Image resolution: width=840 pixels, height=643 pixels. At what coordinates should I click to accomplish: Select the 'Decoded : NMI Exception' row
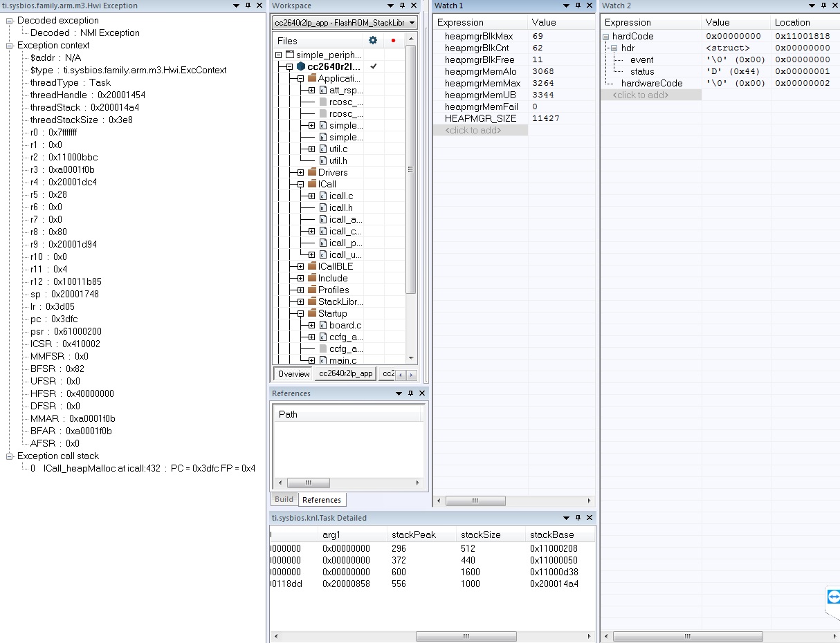pos(85,32)
